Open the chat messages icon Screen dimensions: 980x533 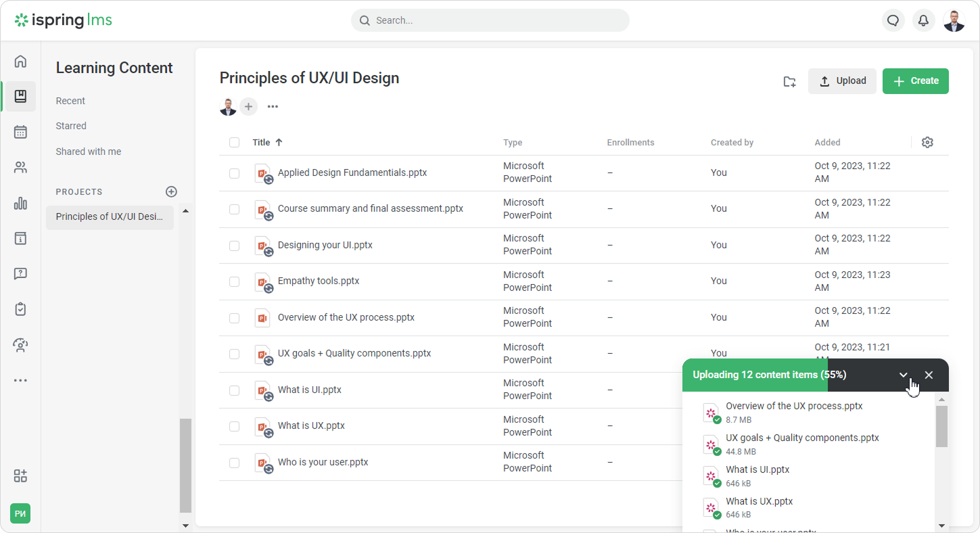[x=893, y=20]
